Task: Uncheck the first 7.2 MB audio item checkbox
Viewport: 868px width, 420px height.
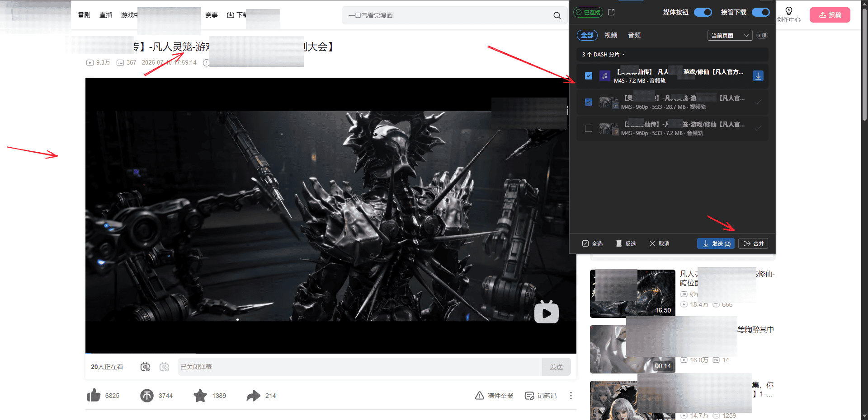Action: (x=589, y=76)
